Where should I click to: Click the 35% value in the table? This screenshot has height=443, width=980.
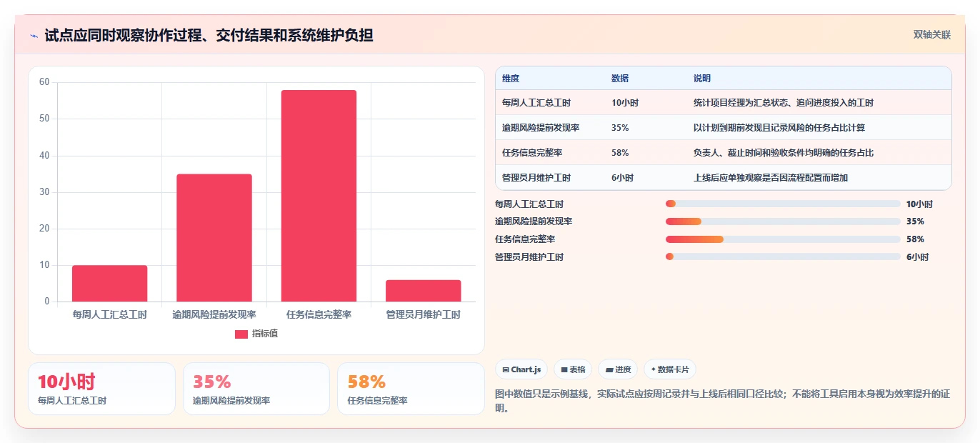[x=620, y=128]
